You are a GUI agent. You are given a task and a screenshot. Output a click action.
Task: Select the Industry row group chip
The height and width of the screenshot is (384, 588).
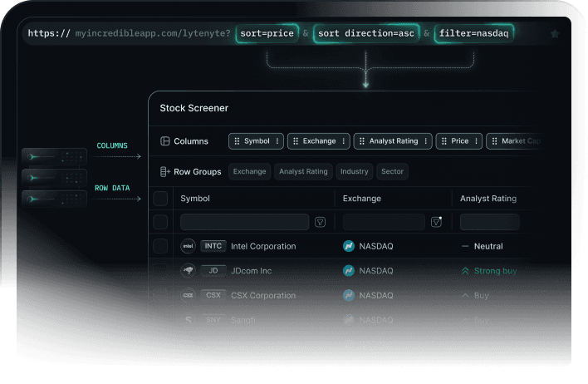(x=355, y=171)
